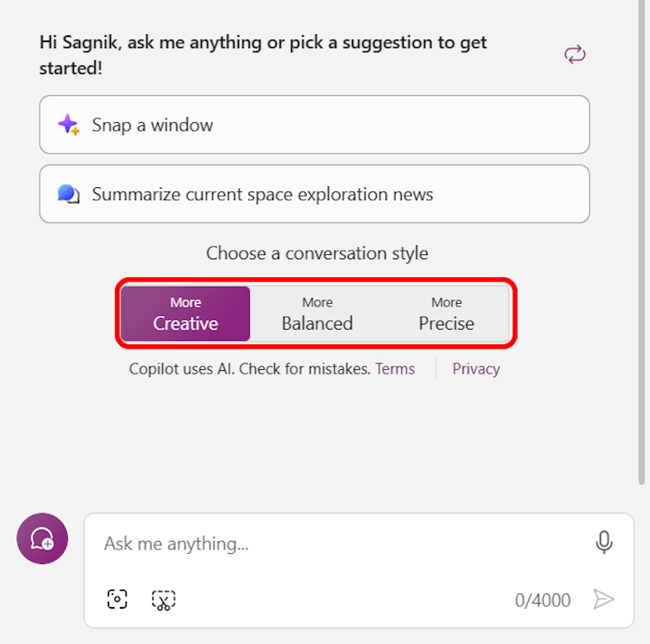Viewport: 650px width, 644px height.
Task: Click the Hi Sagnik greeting text
Action: [x=263, y=54]
